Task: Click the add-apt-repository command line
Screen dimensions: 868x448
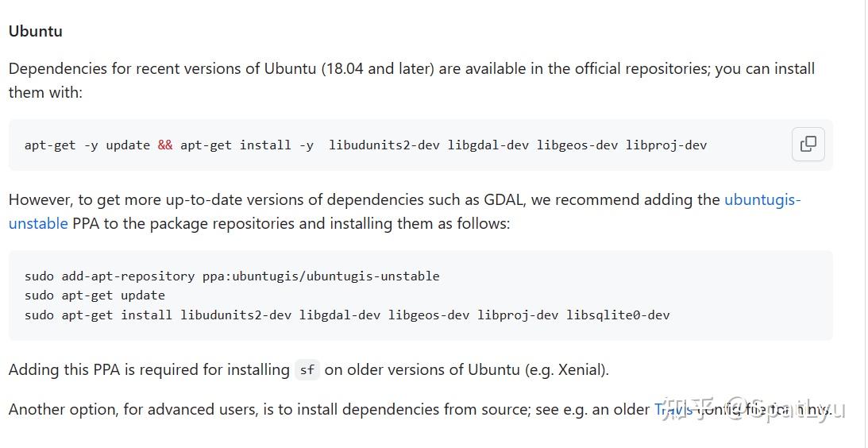Action: tap(232, 276)
